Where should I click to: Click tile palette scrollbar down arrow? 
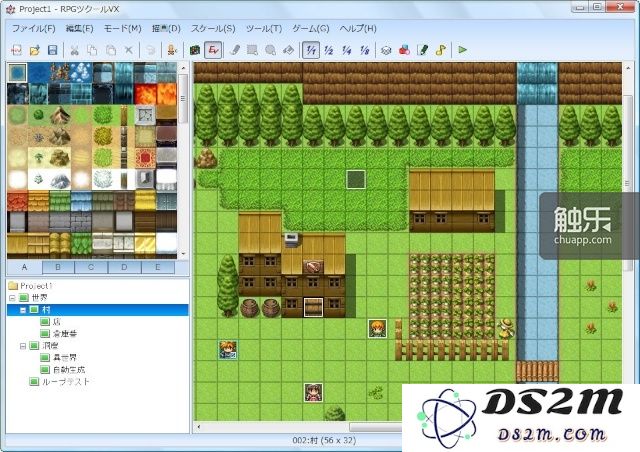(x=183, y=254)
